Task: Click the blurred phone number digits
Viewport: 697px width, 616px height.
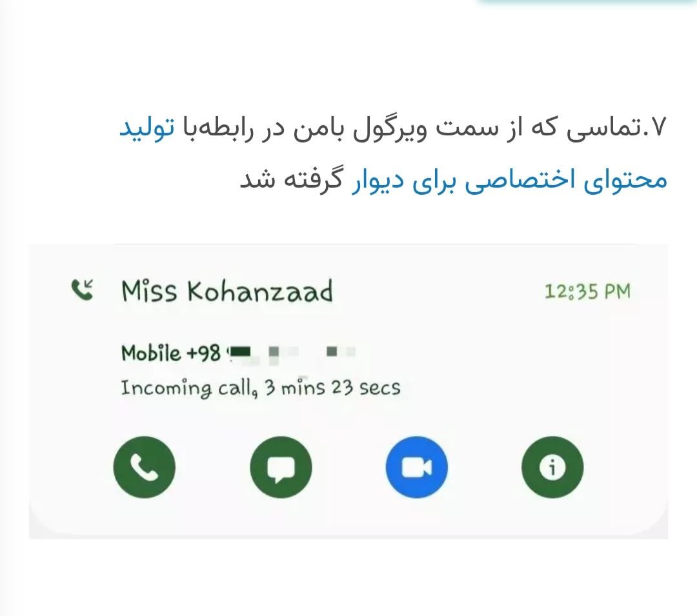Action: 292,353
